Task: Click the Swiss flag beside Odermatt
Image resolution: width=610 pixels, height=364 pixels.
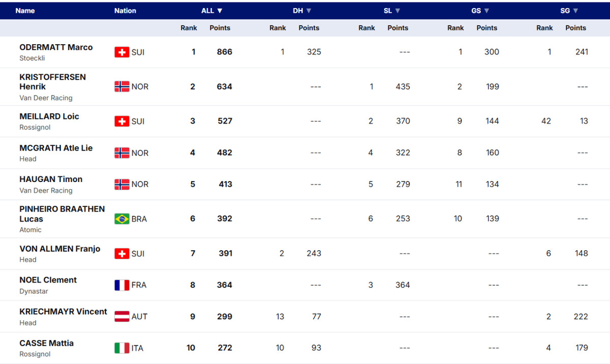Action: (x=122, y=52)
